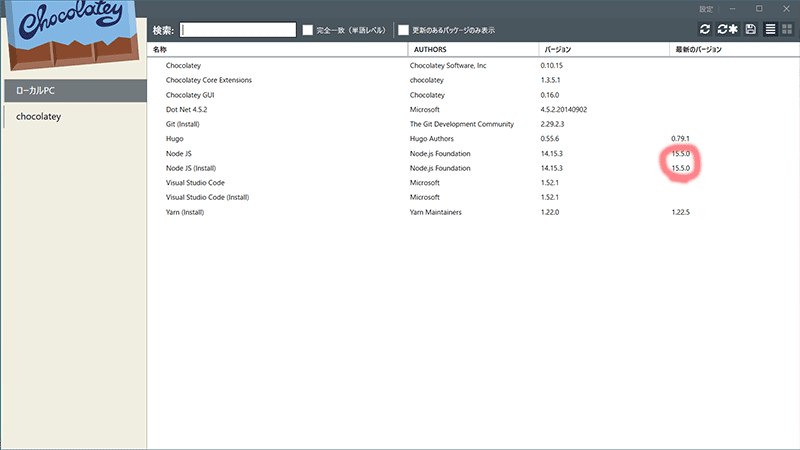Select Git (Install) package row
Image resolution: width=800 pixels, height=450 pixels.
(473, 124)
